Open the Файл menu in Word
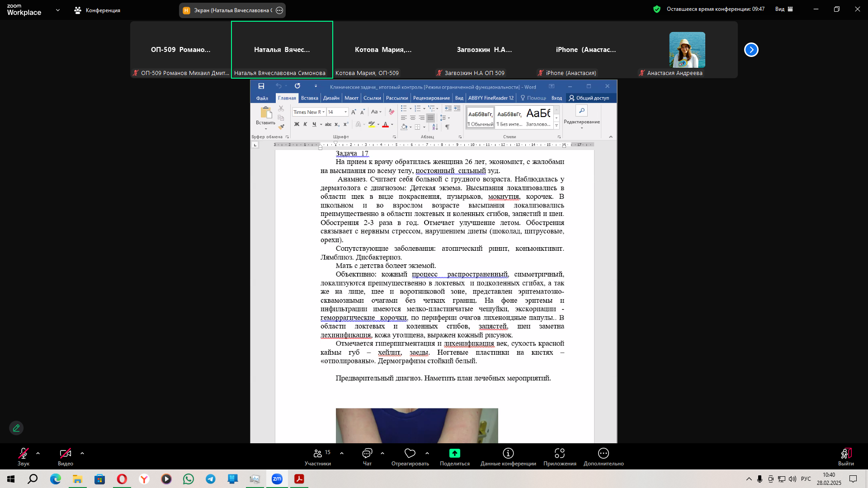 (x=262, y=98)
